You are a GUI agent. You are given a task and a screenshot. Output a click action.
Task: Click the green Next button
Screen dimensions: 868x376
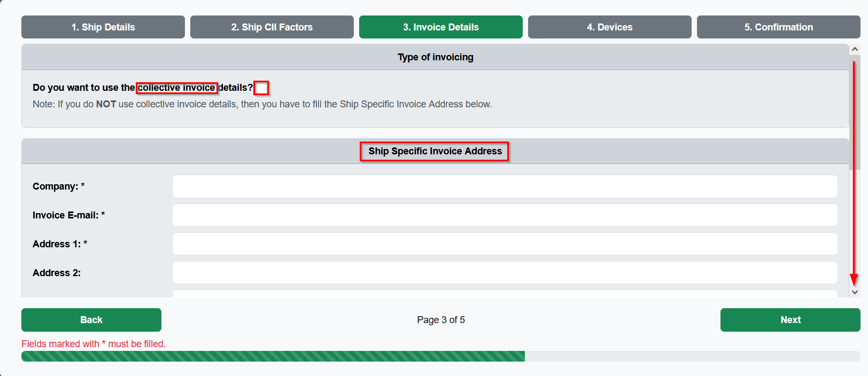[x=790, y=320]
